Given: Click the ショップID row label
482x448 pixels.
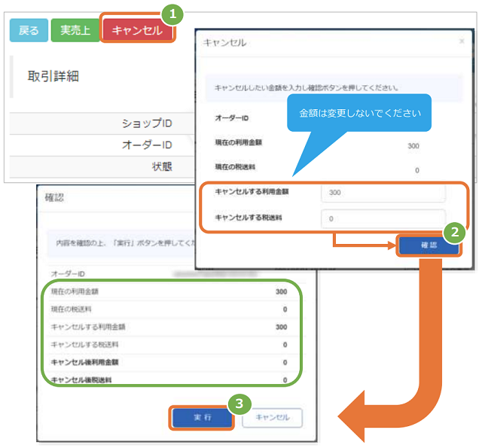Looking at the screenshot, I should (x=147, y=123).
